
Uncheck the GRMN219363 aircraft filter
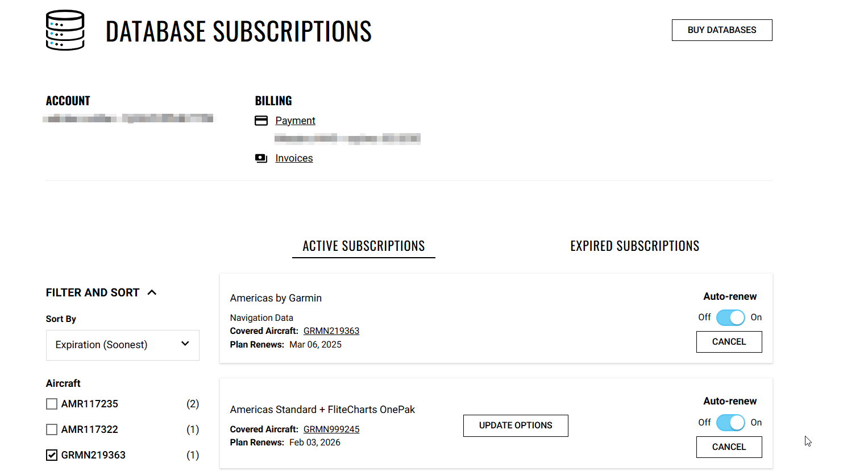click(52, 455)
